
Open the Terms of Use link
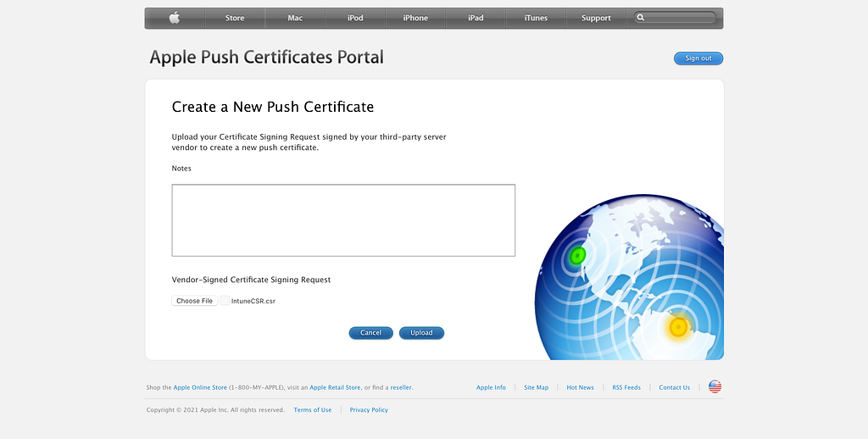pyautogui.click(x=313, y=409)
